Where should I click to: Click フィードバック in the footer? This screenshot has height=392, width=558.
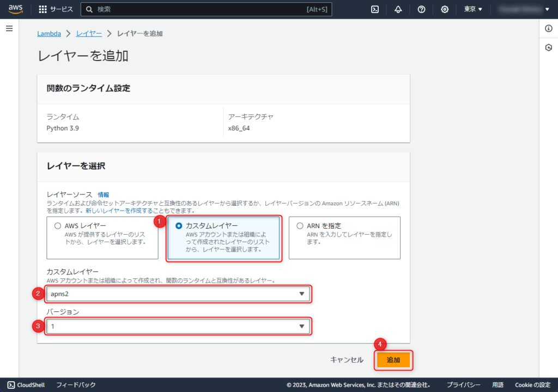(x=76, y=385)
